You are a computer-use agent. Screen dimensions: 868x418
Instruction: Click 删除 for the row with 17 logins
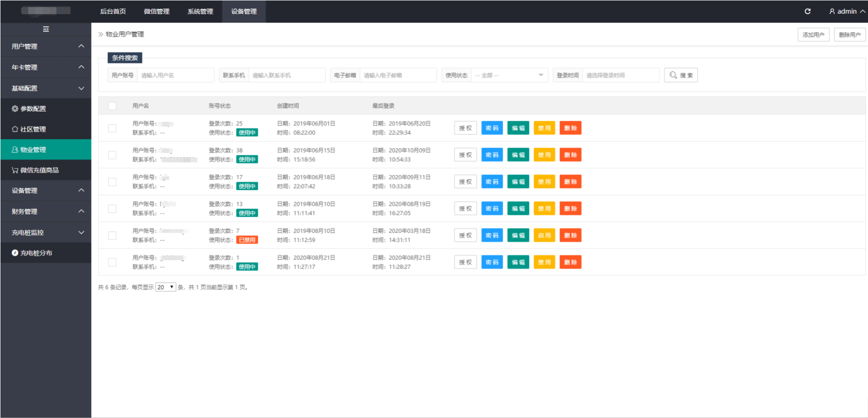click(570, 182)
